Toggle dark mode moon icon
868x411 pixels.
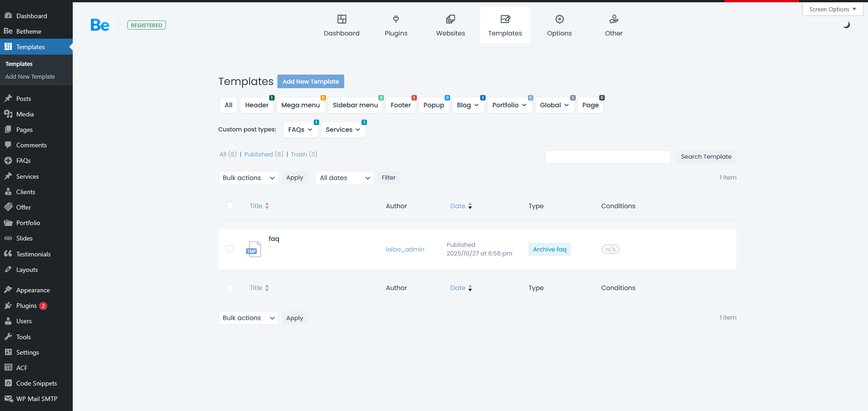[846, 25]
